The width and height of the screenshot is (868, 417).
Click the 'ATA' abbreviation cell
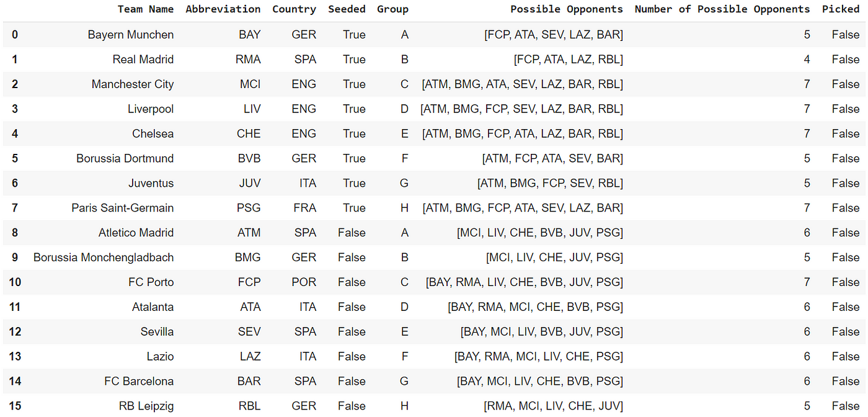(x=250, y=307)
